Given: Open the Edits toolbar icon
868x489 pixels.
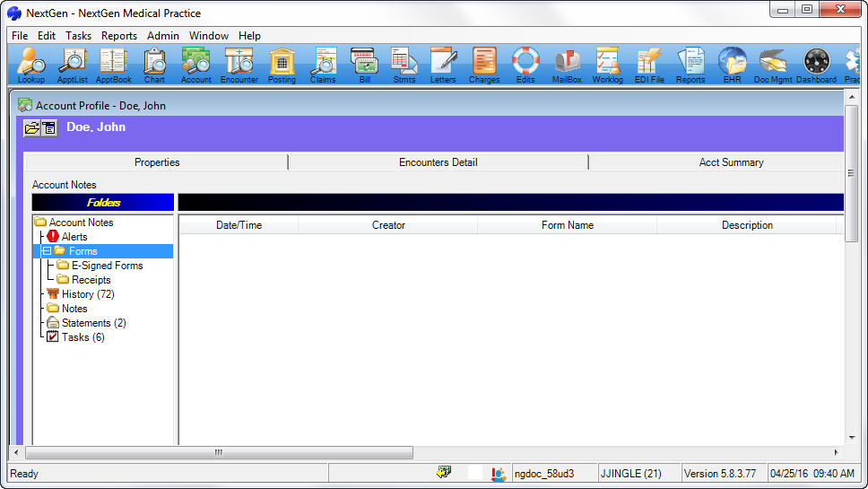Looking at the screenshot, I should tap(525, 65).
